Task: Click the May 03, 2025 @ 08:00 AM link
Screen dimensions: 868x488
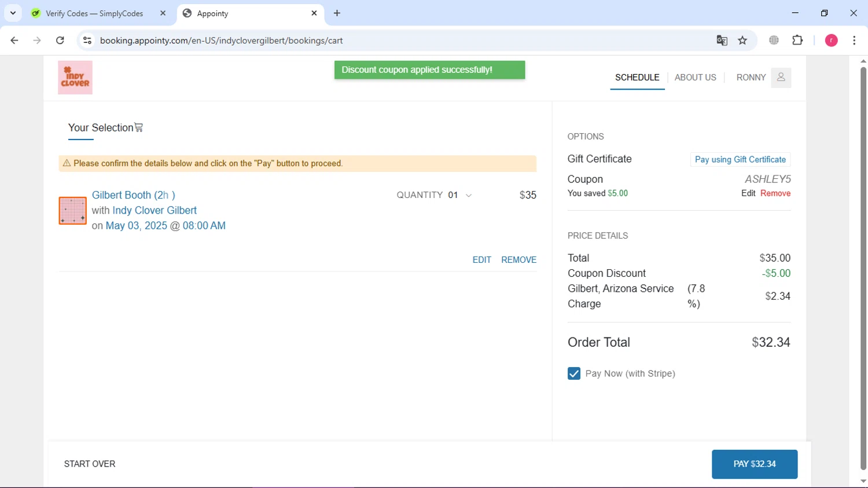Action: click(x=165, y=226)
